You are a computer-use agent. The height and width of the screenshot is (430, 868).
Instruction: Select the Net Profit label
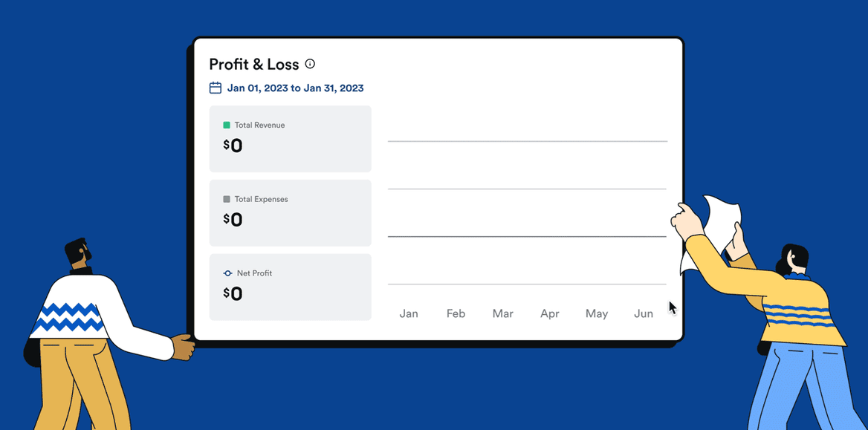point(254,273)
